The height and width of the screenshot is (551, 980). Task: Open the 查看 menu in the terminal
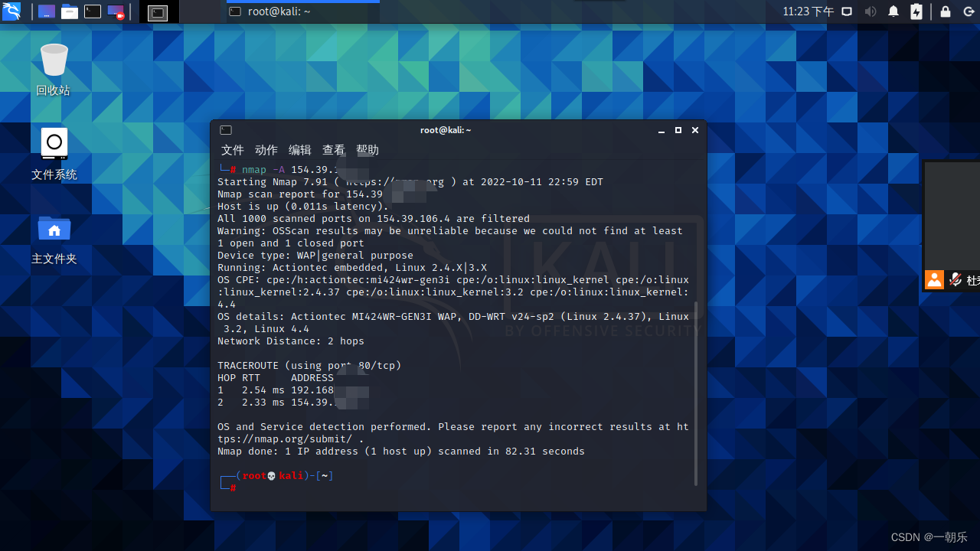point(334,150)
